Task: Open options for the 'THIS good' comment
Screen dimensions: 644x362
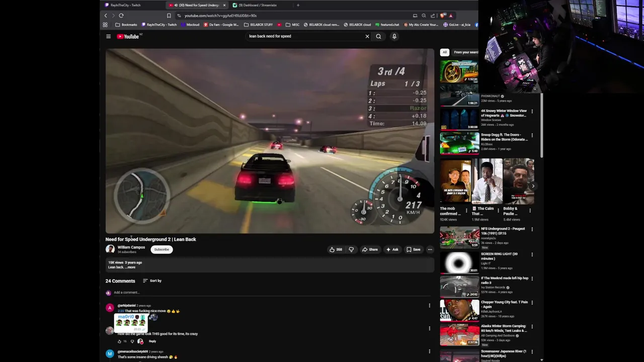Action: [x=429, y=328]
